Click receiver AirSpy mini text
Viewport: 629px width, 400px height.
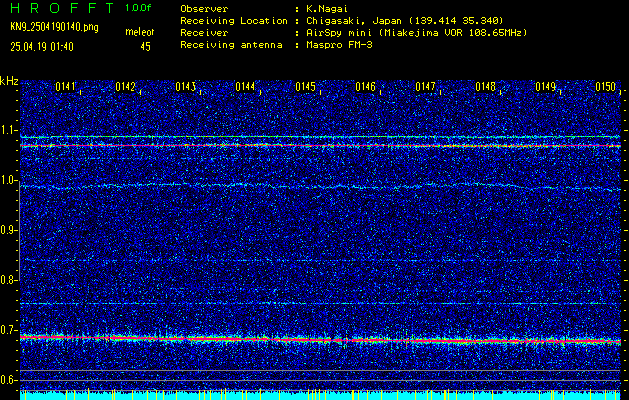(416, 33)
